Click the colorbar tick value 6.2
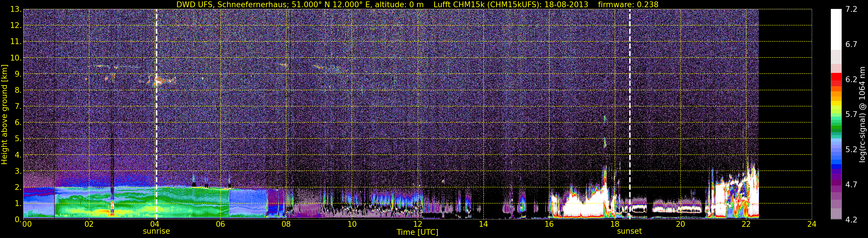The width and height of the screenshot is (868, 238). (x=851, y=80)
